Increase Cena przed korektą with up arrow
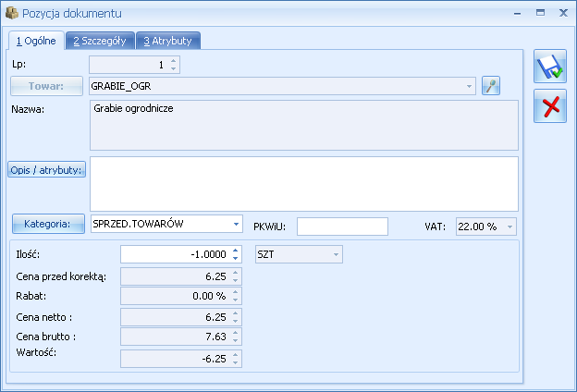The height and width of the screenshot is (392, 577). click(x=236, y=273)
